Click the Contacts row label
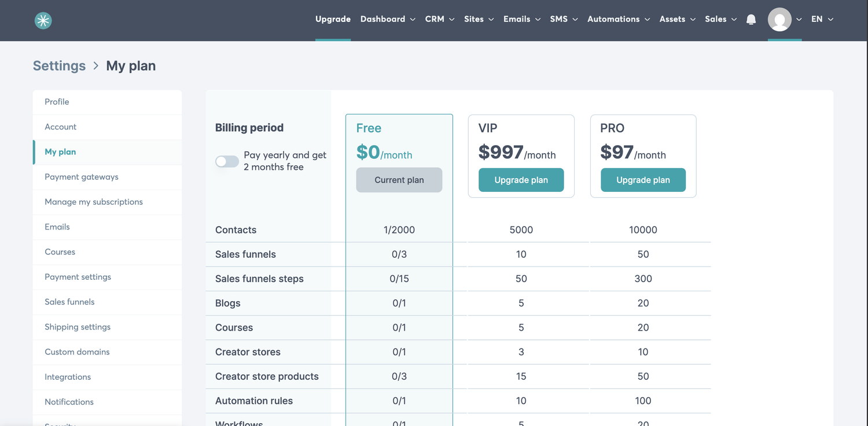868x426 pixels. point(236,230)
